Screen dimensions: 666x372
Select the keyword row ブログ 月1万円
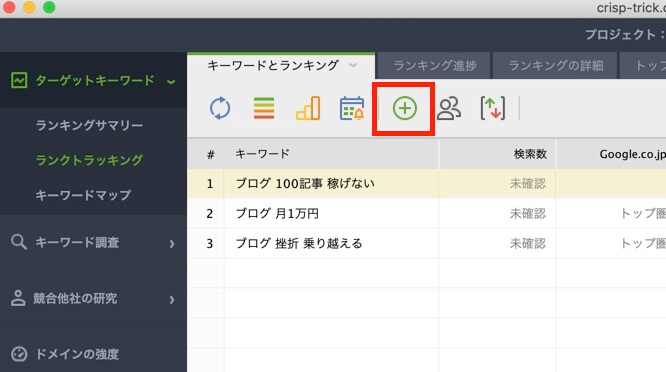[426, 214]
